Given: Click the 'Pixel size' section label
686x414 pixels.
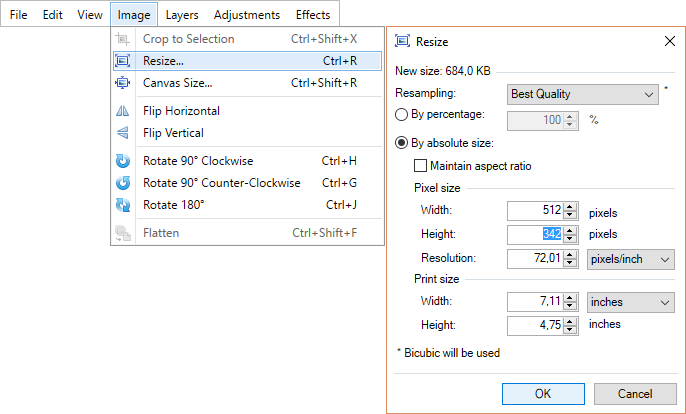Looking at the screenshot, I should tap(437, 188).
